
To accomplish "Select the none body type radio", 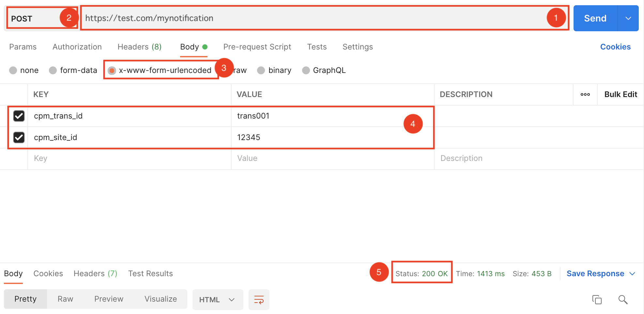I will [13, 70].
